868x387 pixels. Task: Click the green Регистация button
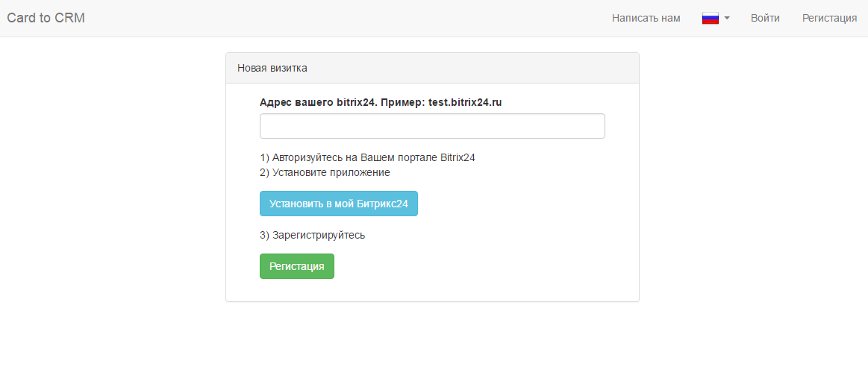(297, 266)
